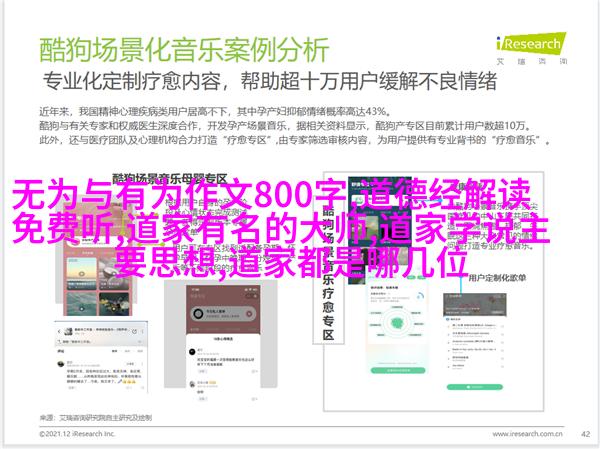Click the paragraph line starting 近年来，我国精神心理疾病

215,112
